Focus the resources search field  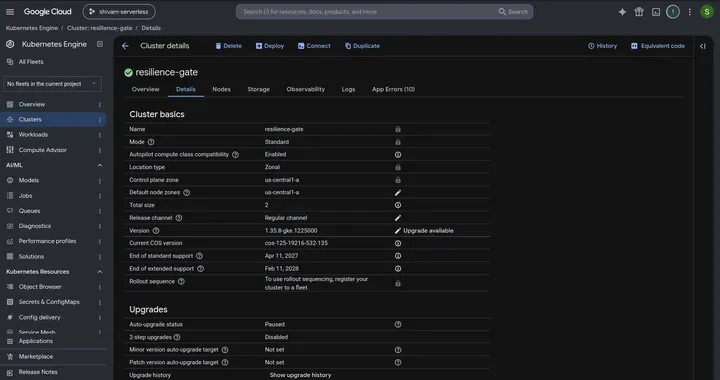coord(367,12)
